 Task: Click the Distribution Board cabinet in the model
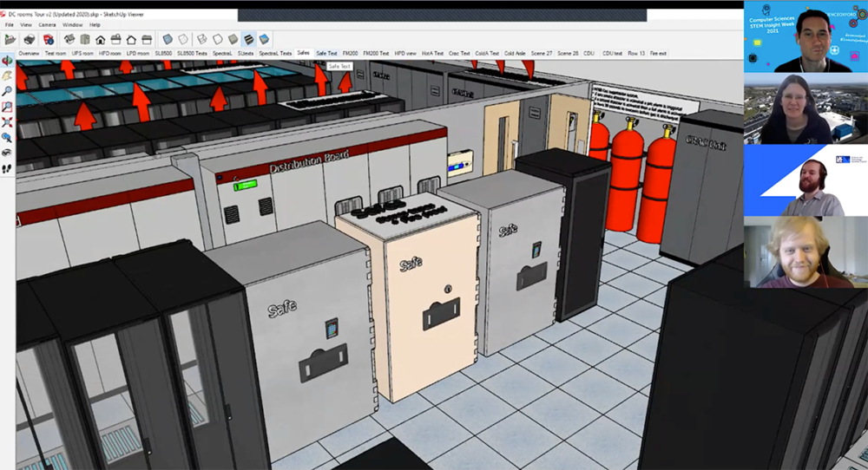coord(325,186)
